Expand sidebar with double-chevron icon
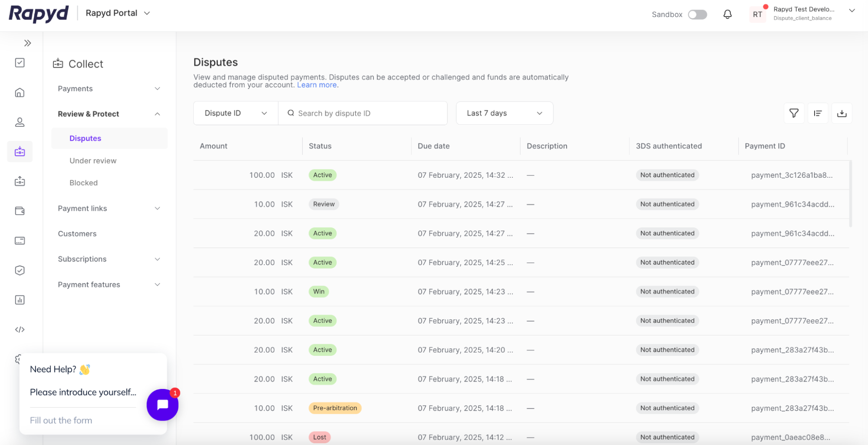The image size is (868, 445). coord(27,43)
